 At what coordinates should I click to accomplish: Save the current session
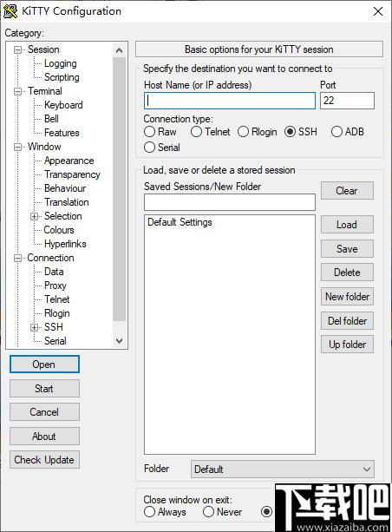coord(347,249)
